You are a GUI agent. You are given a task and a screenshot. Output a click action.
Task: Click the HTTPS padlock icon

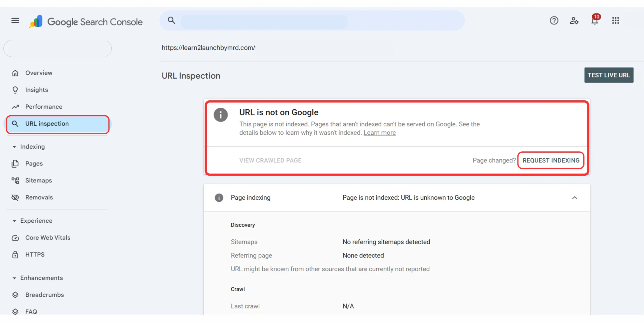[x=15, y=255]
